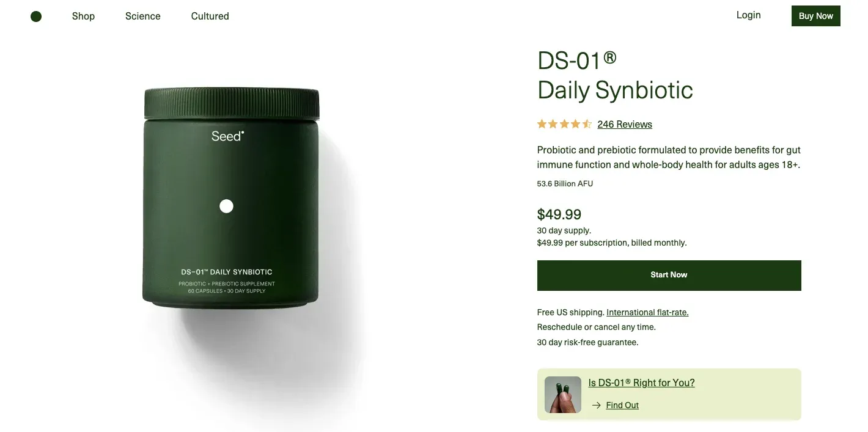Click the white dot on the jar

click(x=226, y=207)
